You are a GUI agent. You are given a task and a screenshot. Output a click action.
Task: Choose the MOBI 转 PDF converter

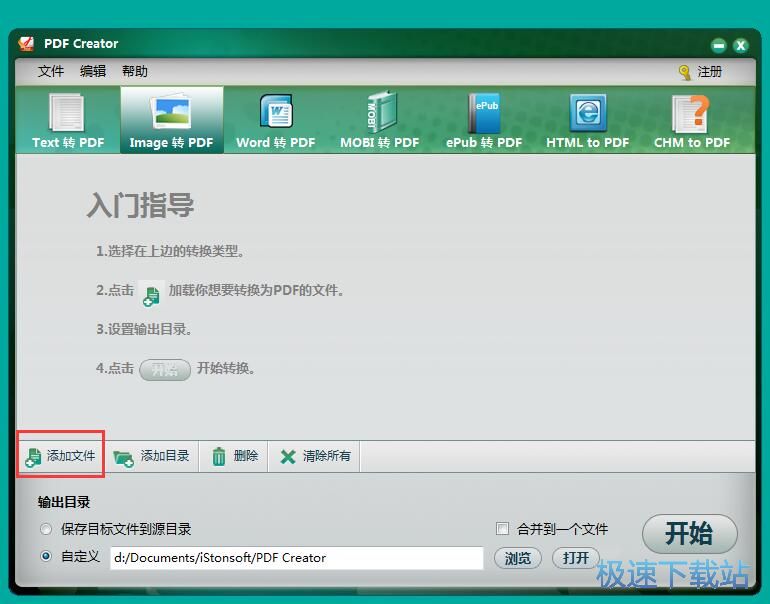click(380, 120)
